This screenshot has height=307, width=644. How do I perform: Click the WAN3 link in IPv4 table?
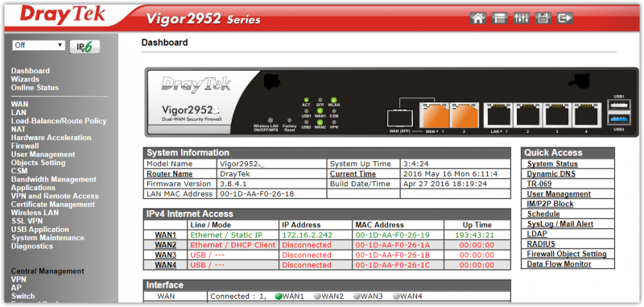tap(166, 255)
